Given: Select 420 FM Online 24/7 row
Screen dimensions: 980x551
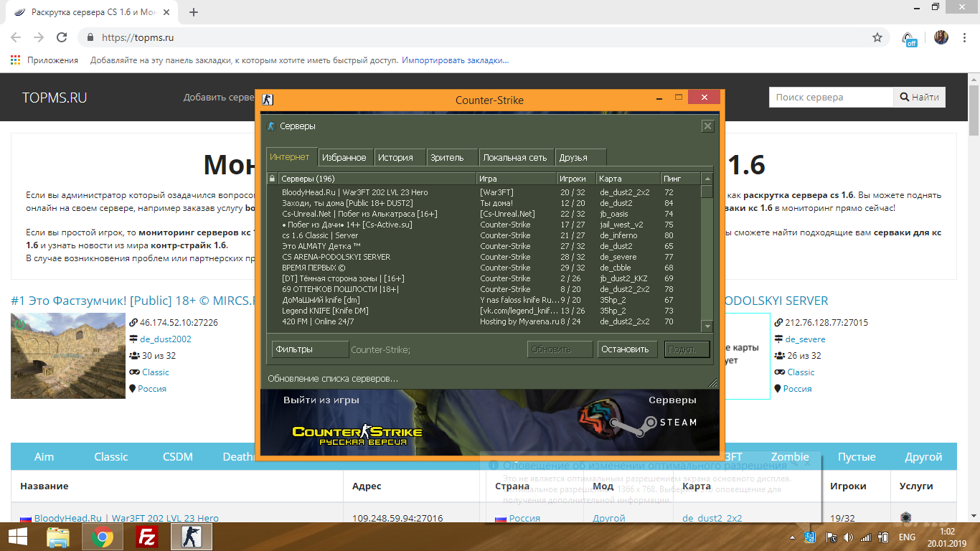Looking at the screenshot, I should 483,321.
